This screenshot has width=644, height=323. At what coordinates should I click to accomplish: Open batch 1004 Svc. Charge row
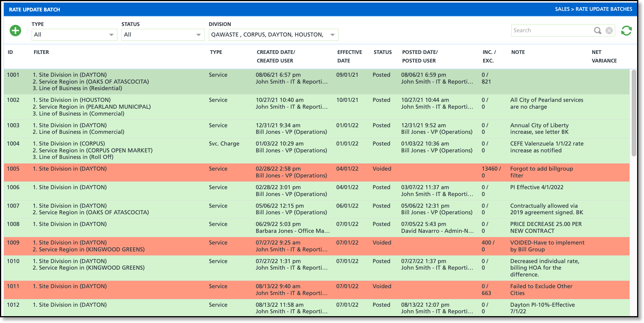[224, 144]
